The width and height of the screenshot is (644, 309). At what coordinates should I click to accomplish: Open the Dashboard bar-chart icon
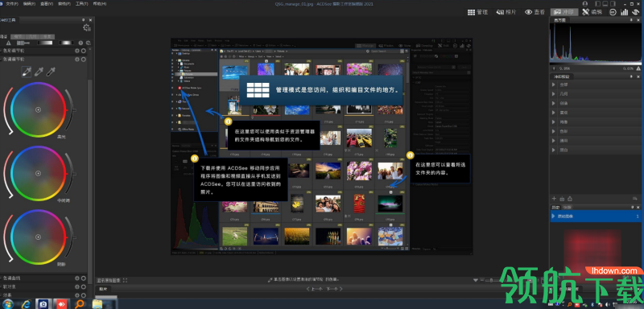(625, 12)
